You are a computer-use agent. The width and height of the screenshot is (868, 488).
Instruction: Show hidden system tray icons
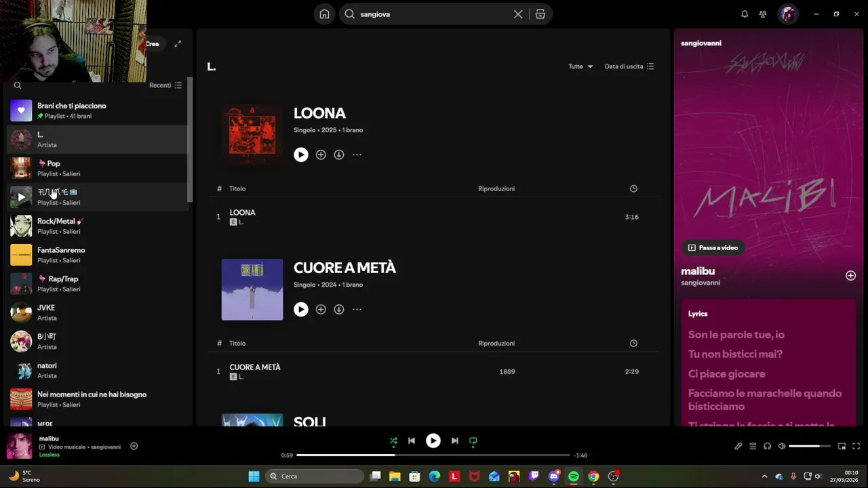764,476
